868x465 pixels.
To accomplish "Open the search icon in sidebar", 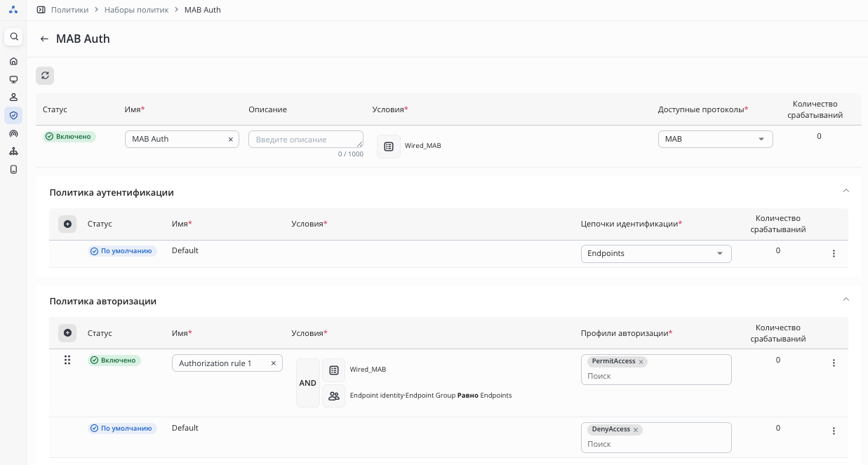I will coord(13,36).
